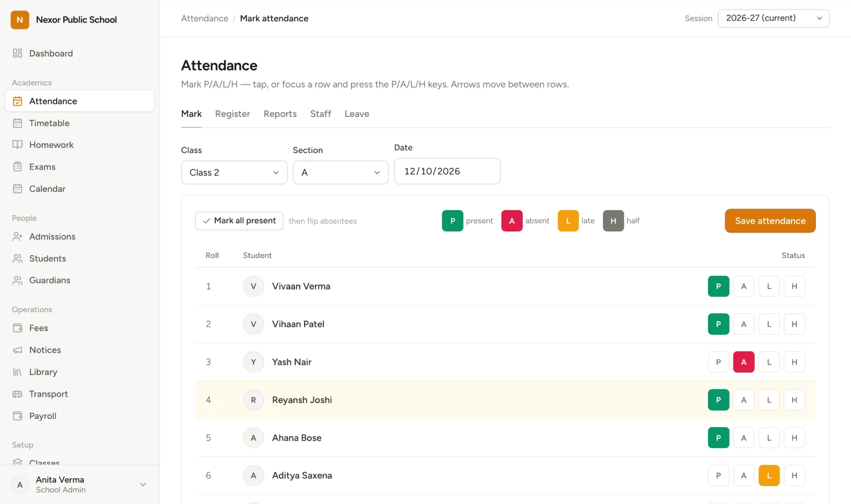This screenshot has height=504, width=851.
Task: Expand the Anita Verma account menu
Action: tap(80, 484)
